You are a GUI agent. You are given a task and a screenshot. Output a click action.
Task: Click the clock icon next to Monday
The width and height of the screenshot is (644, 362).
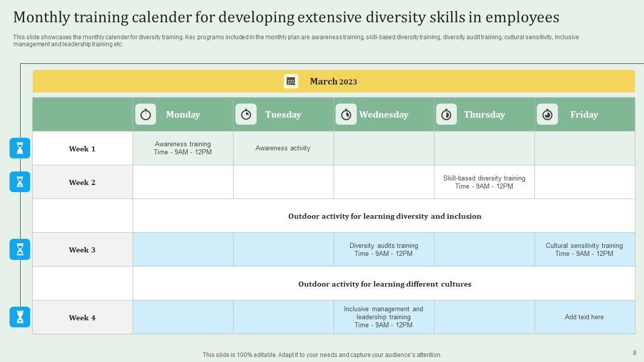(x=145, y=115)
